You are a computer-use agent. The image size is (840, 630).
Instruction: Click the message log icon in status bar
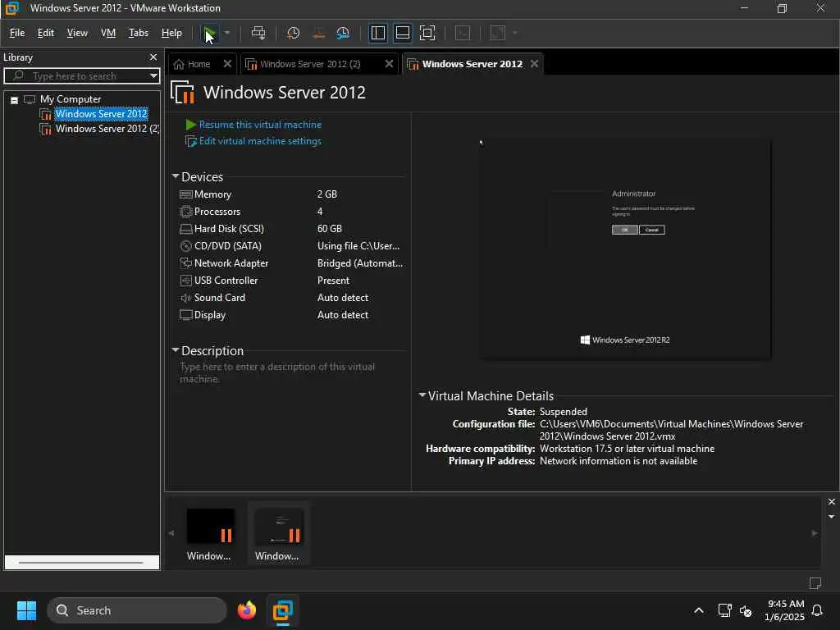pyautogui.click(x=815, y=583)
